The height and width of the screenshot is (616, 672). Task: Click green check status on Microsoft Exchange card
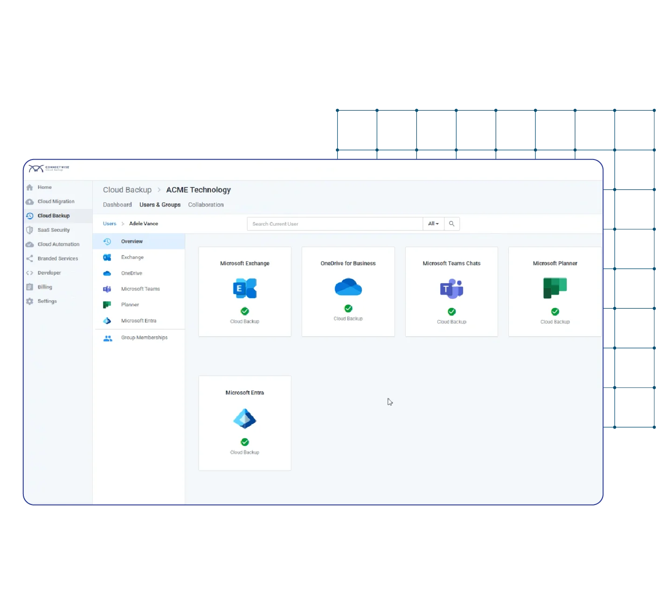245,311
